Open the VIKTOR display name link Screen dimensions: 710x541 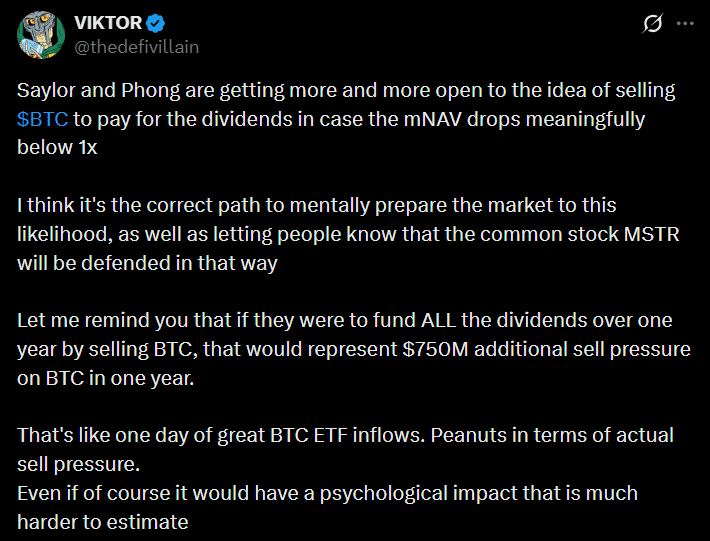coord(107,23)
